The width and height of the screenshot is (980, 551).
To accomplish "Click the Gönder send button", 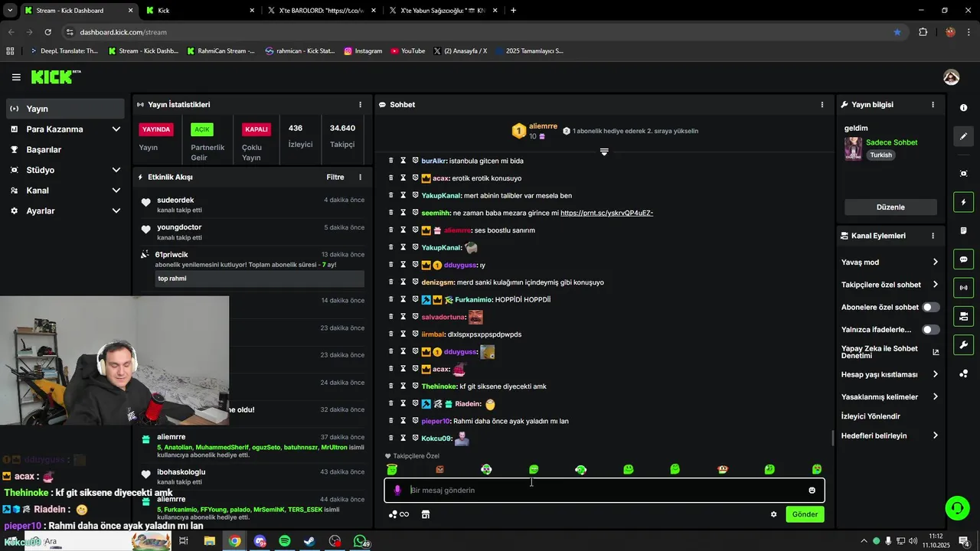I will point(805,514).
